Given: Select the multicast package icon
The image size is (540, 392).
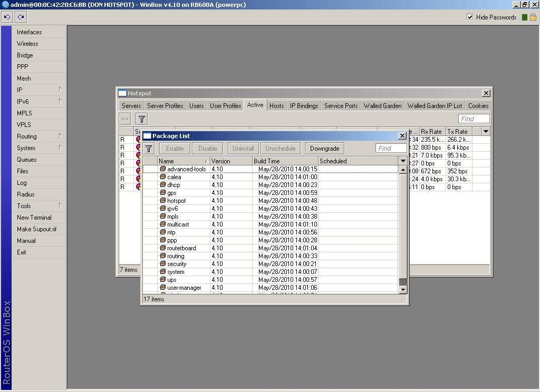Looking at the screenshot, I should [x=163, y=224].
